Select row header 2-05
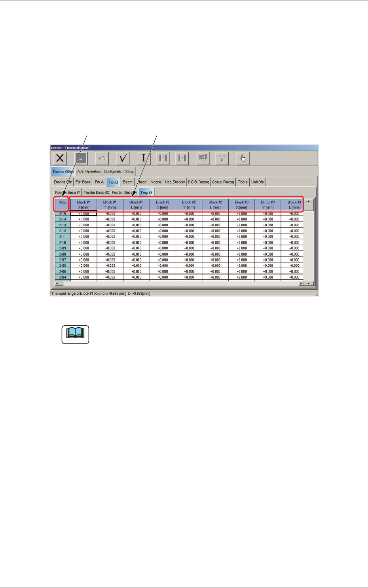 [63, 271]
